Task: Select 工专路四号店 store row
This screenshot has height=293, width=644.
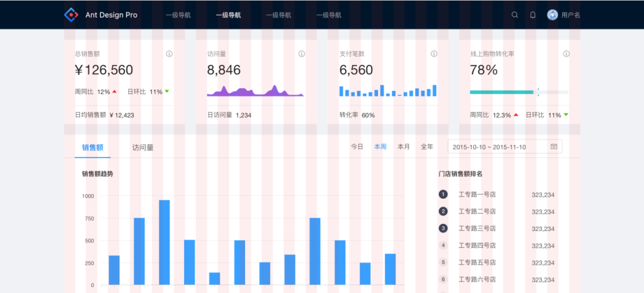Action: coord(497,245)
